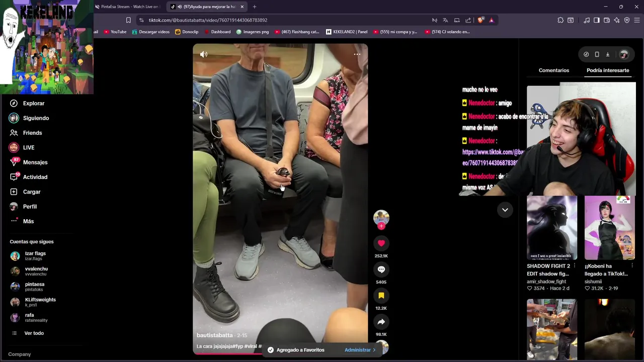Open the KLiftsweights followed account
Screen dimensions: 644x362
tap(40, 302)
